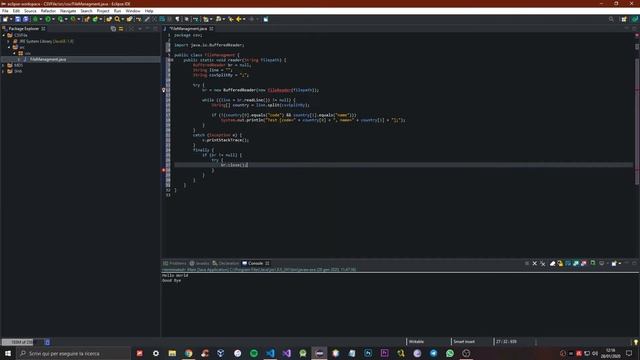
Task: Open Google Chrome from the taskbar
Action: pos(189,353)
